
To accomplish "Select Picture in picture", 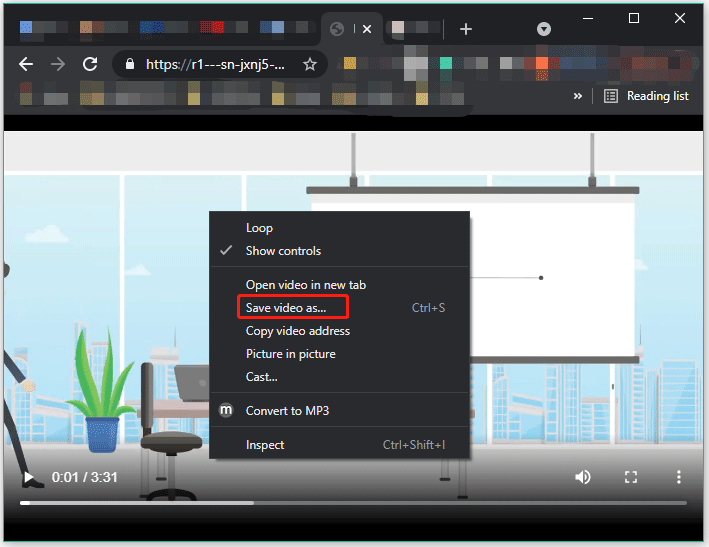I will coord(290,354).
